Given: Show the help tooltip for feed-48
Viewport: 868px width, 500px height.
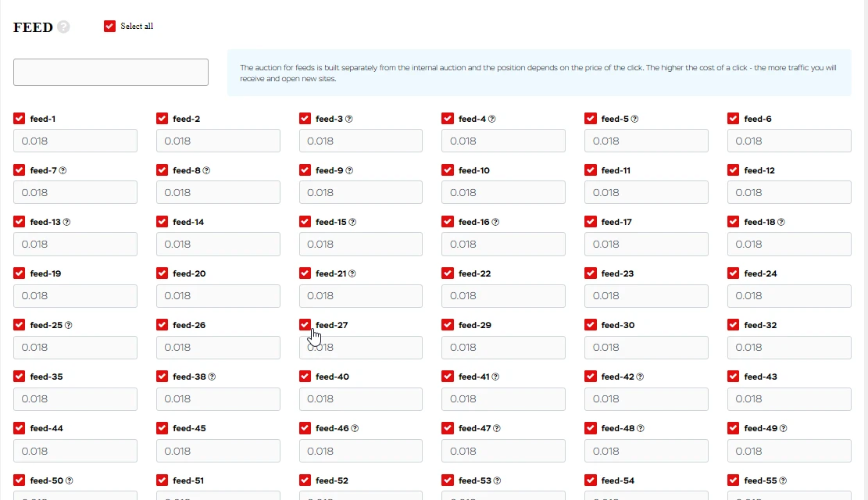Looking at the screenshot, I should click(640, 427).
